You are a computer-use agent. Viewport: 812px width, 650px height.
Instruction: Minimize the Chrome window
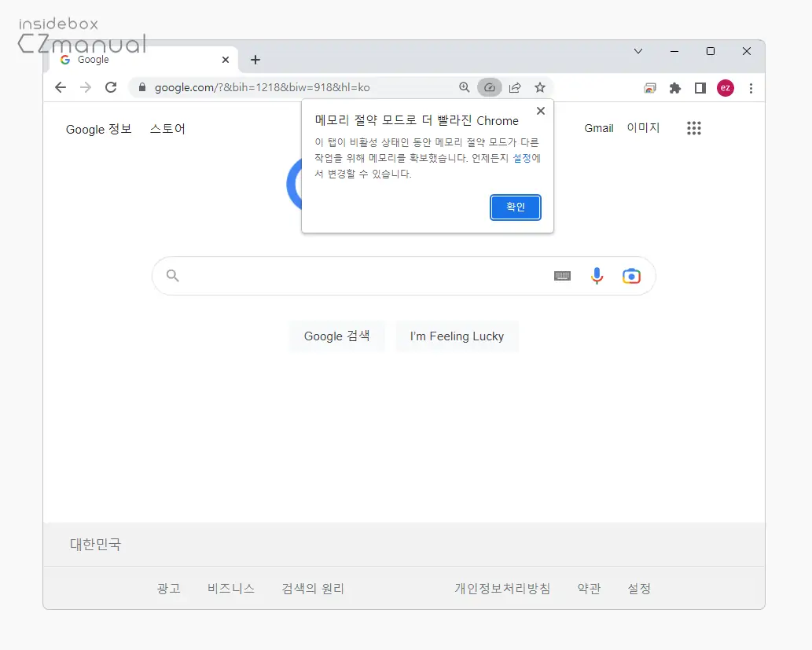674,51
